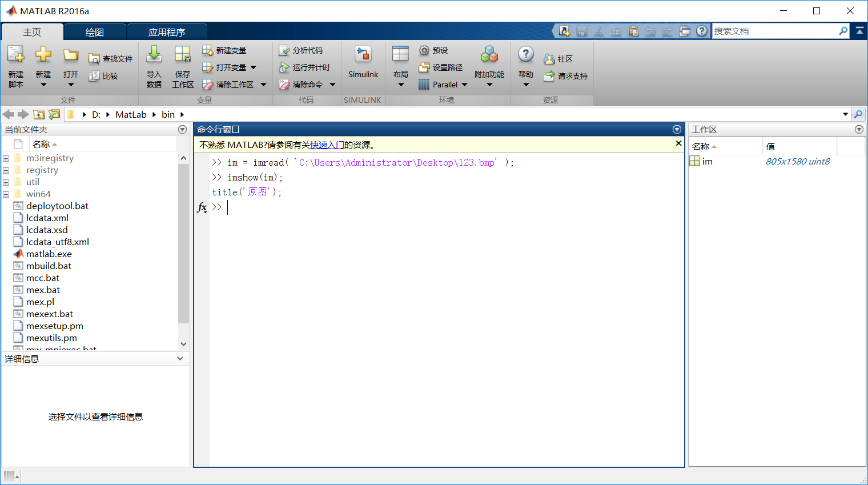Click in the Search Documentation field
This screenshot has height=485, width=868.
775,31
